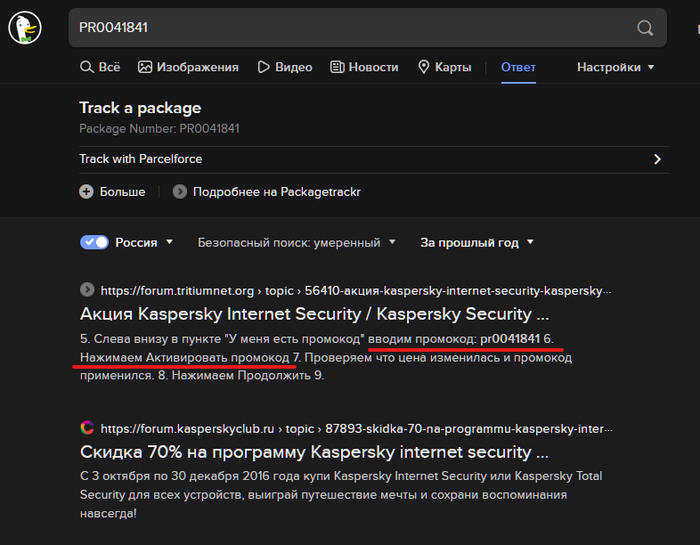Open the forum.kasperskyclub.ru result URL
The height and width of the screenshot is (545, 700).
(357, 429)
